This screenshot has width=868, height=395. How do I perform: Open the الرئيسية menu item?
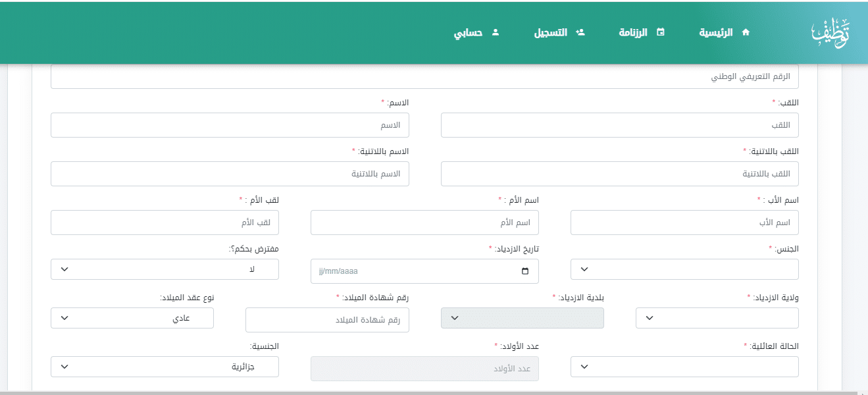pos(715,32)
